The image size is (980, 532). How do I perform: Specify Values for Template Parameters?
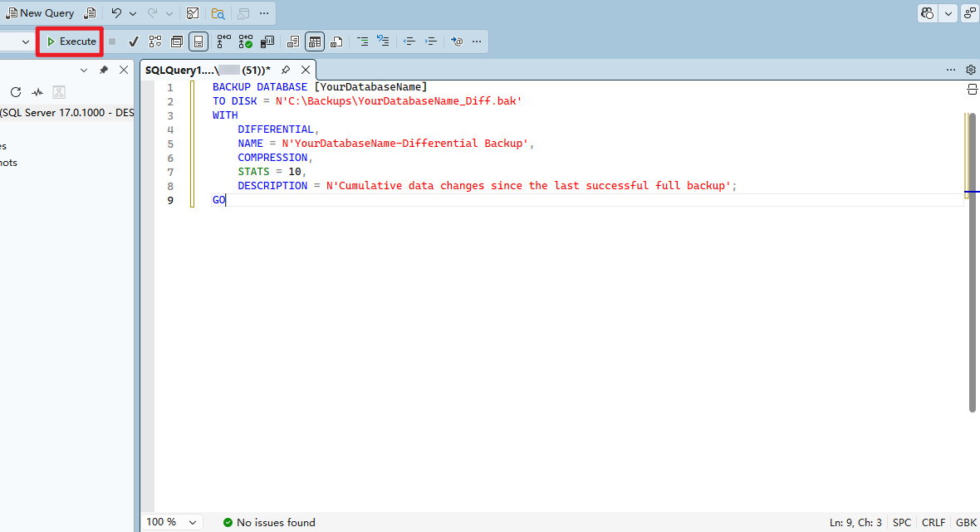[456, 41]
